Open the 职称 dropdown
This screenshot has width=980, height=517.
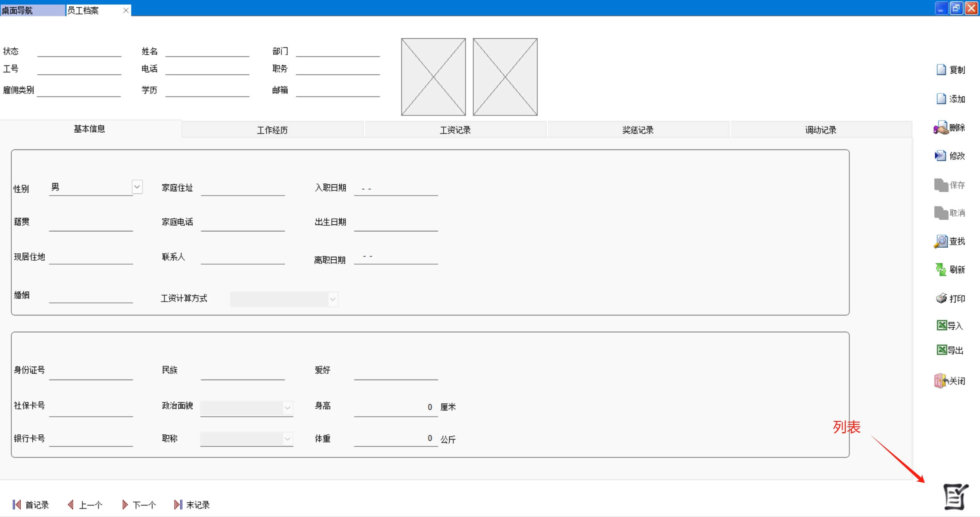(x=288, y=439)
